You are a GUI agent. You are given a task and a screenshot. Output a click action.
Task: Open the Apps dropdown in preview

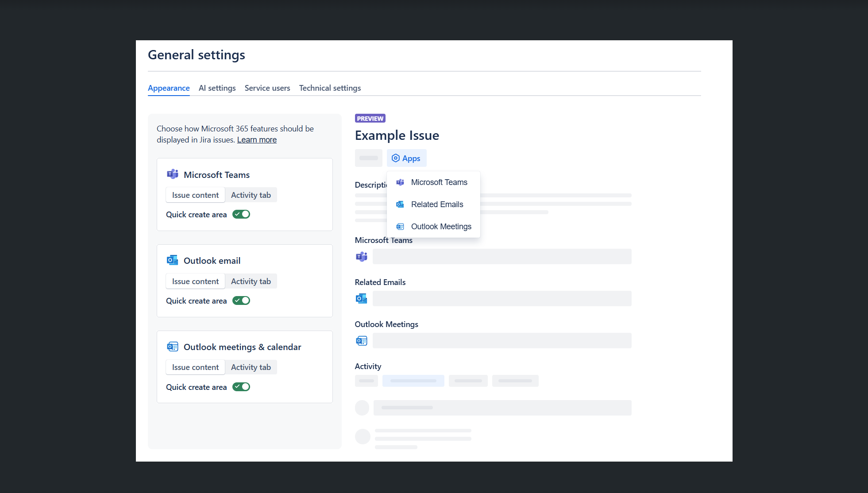[x=406, y=158]
